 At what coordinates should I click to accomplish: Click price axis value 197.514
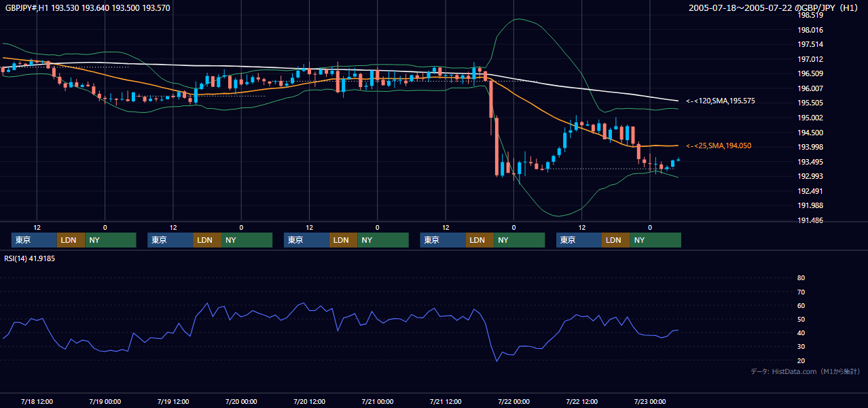click(x=810, y=45)
